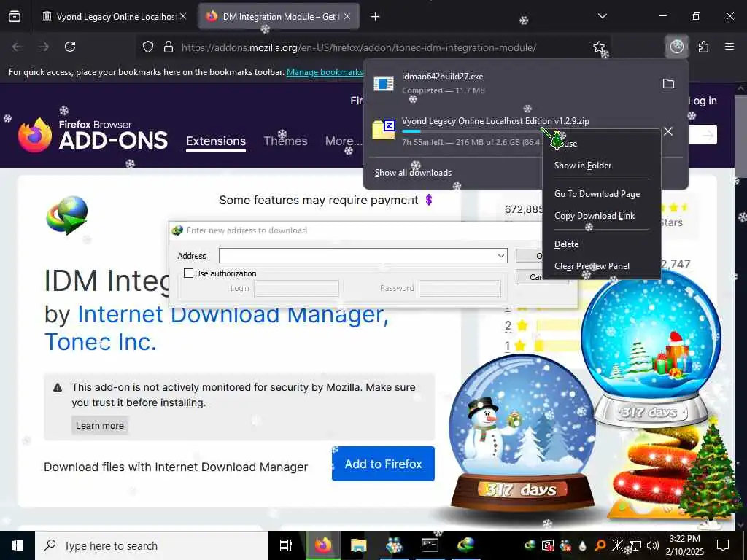The width and height of the screenshot is (747, 560).
Task: Click the Internet Download Manager taskbar icon
Action: (465, 545)
